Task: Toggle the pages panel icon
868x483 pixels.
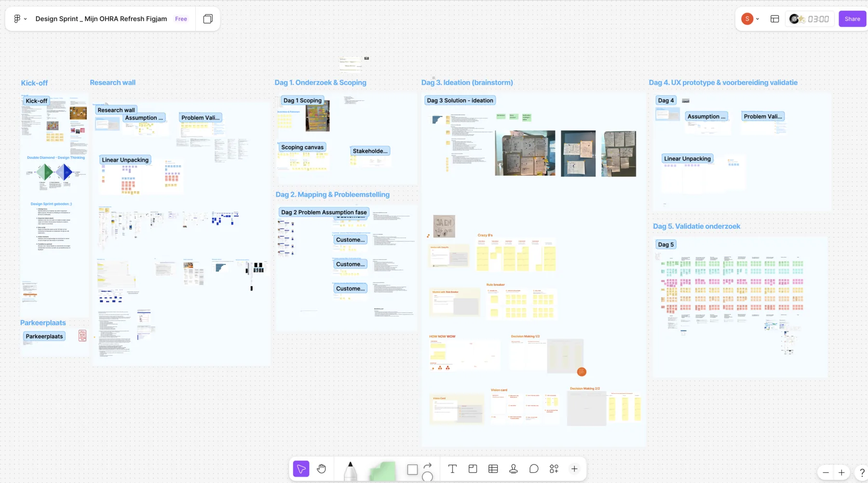Action: click(208, 19)
